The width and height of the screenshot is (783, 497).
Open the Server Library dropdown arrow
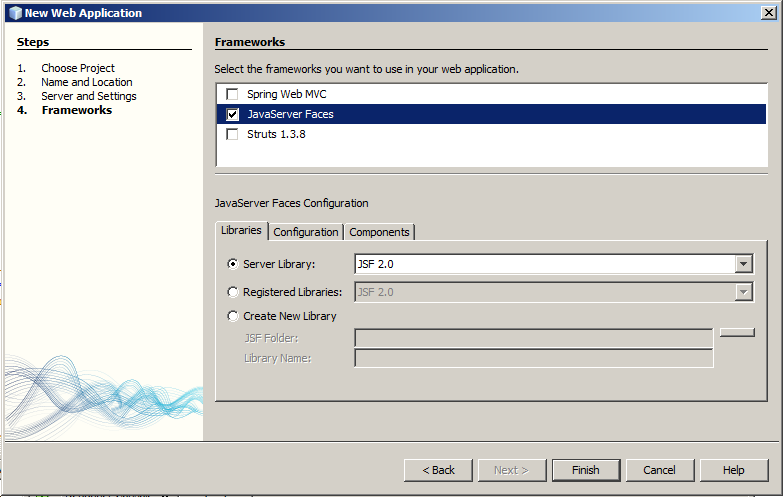point(743,264)
